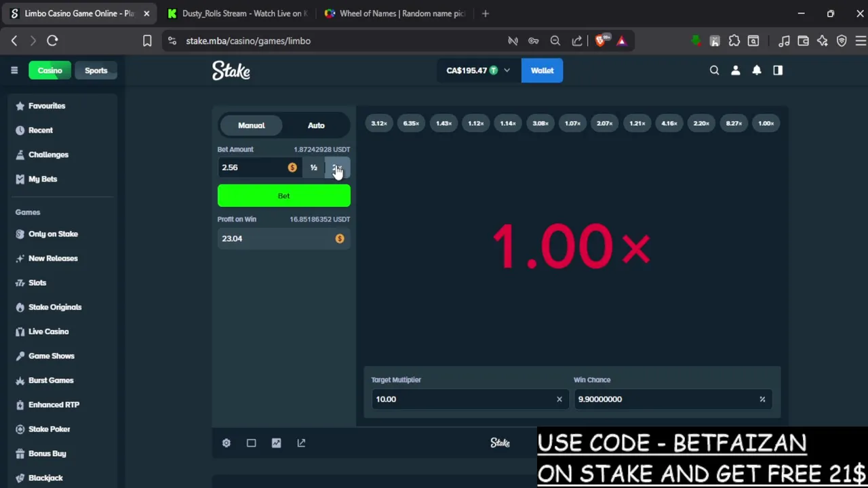
Task: Click the 4.16× result chip
Action: pyautogui.click(x=669, y=123)
